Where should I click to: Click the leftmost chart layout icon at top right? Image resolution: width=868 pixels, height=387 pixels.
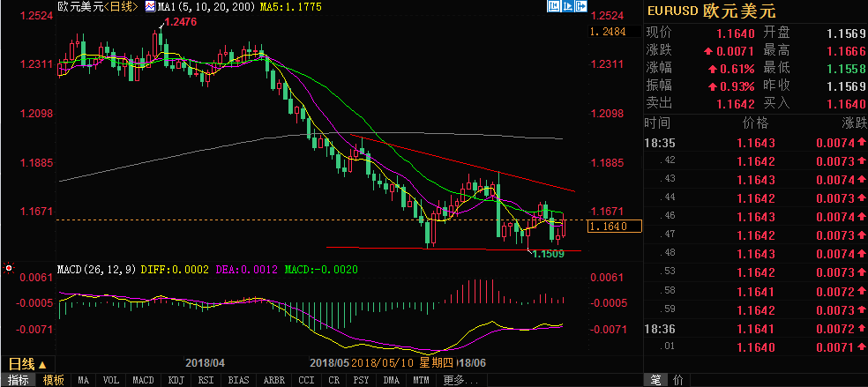[x=552, y=6]
